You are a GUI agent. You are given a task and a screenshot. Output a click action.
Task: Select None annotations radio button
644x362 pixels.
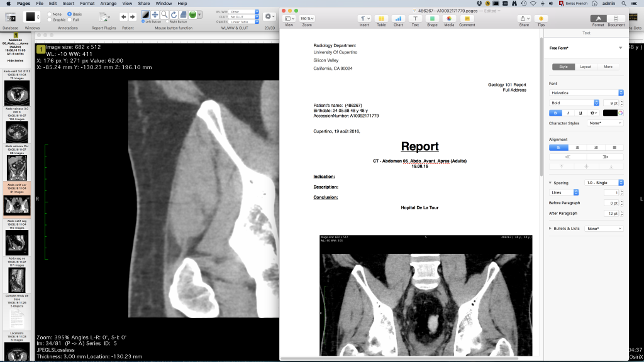[x=50, y=14]
